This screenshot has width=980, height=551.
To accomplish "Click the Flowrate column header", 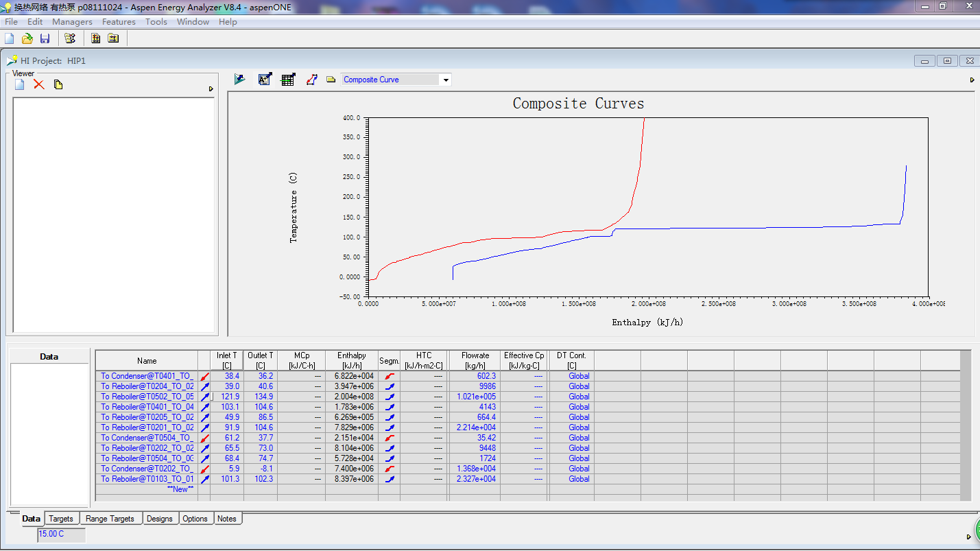I will [475, 360].
